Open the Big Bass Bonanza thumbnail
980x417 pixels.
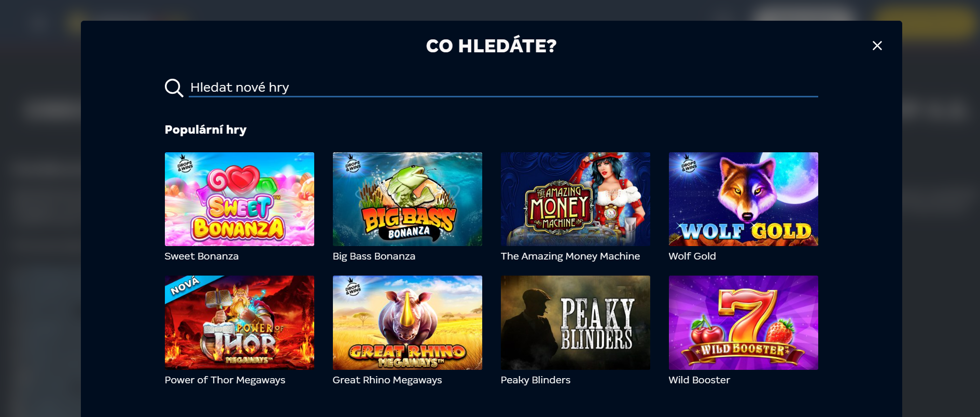pyautogui.click(x=407, y=199)
